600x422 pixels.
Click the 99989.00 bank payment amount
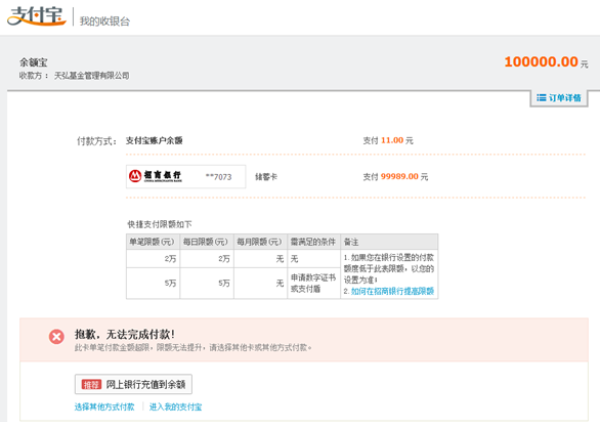click(x=397, y=177)
